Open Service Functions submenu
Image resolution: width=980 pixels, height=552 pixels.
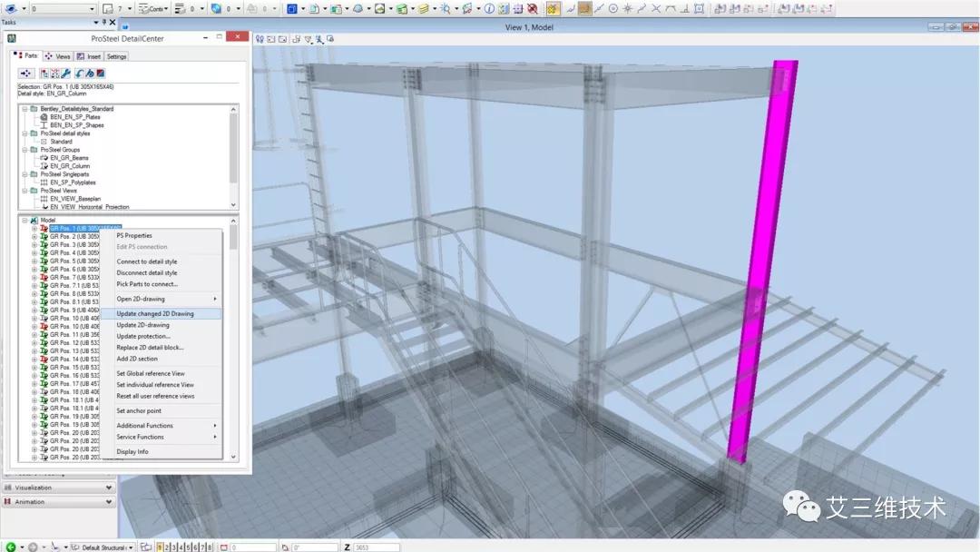(x=160, y=437)
